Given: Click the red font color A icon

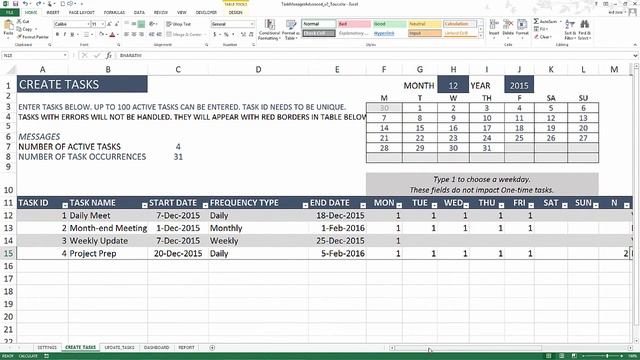Looking at the screenshot, I should pos(112,35).
